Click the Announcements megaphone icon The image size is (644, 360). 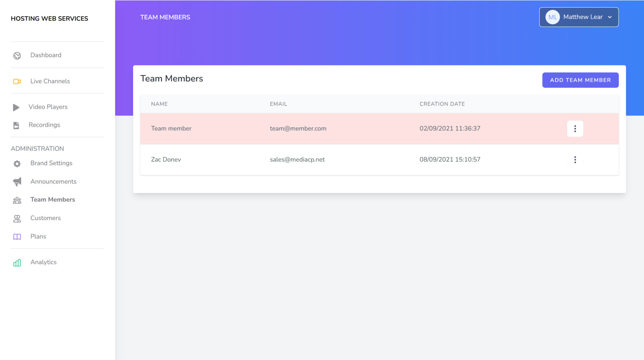point(17,182)
